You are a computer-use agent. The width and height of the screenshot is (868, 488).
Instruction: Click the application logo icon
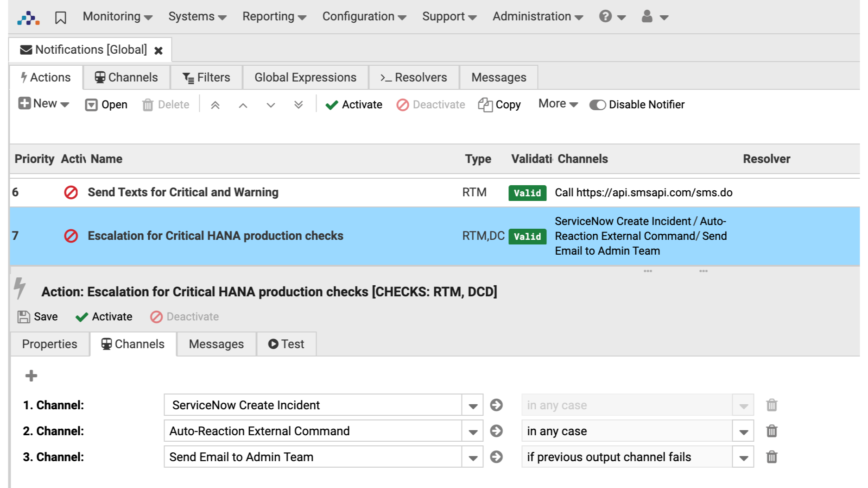coord(28,18)
